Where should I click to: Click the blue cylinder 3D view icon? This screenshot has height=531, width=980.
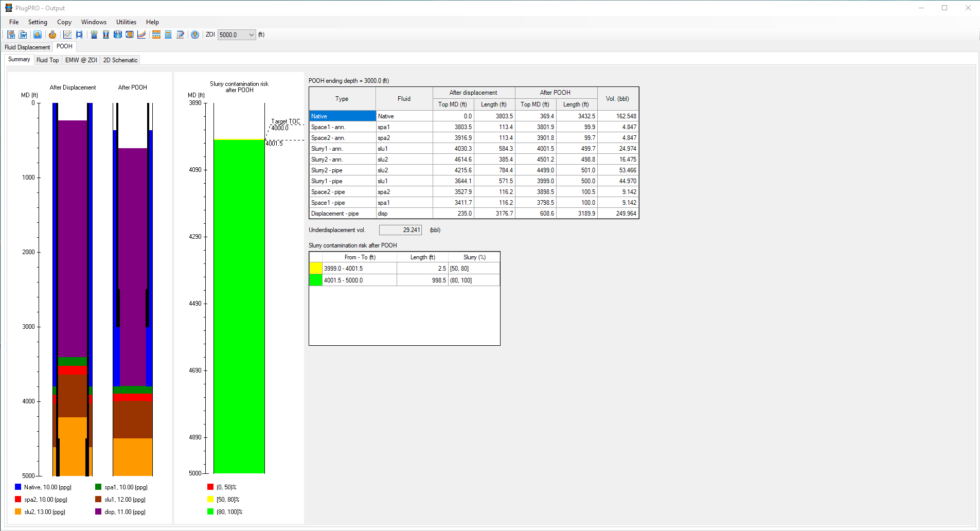(x=118, y=34)
